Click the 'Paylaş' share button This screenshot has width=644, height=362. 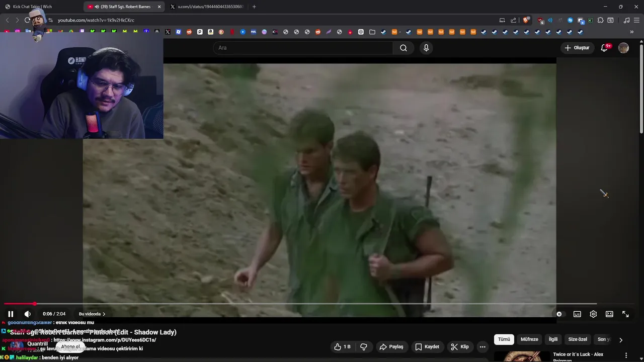391,346
